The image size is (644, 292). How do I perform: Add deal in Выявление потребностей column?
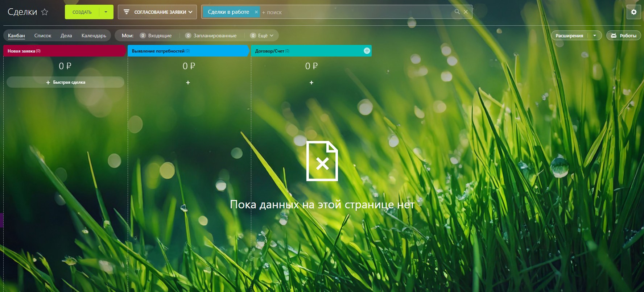[x=188, y=83]
